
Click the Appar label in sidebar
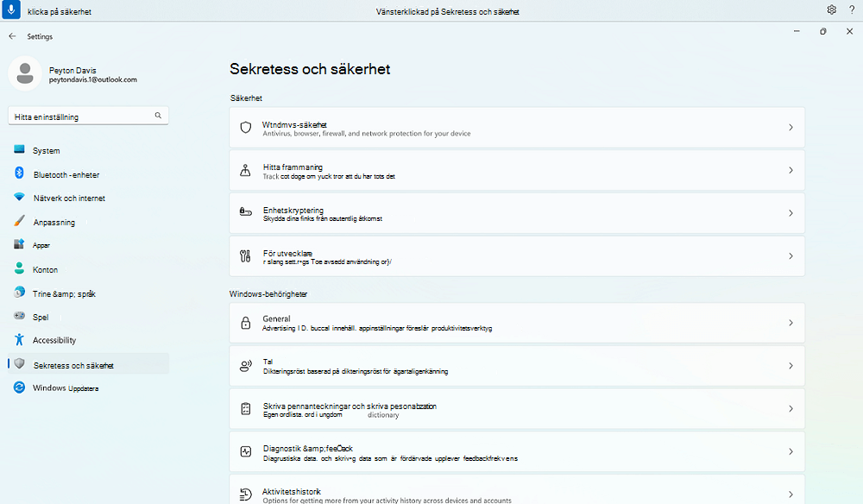click(41, 245)
